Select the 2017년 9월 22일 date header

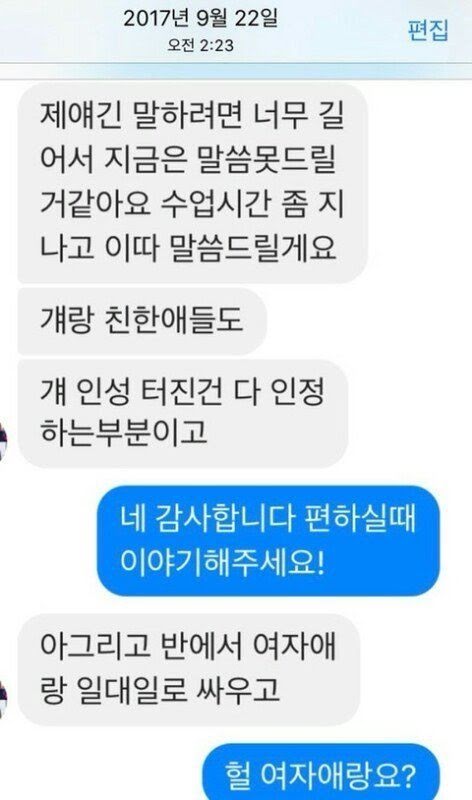[x=200, y=18]
